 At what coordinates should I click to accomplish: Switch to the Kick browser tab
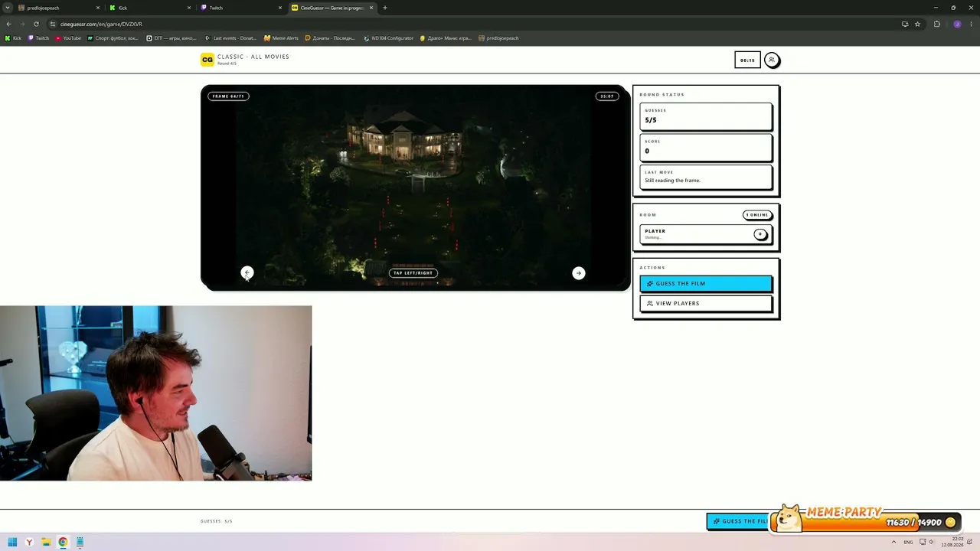pyautogui.click(x=149, y=8)
